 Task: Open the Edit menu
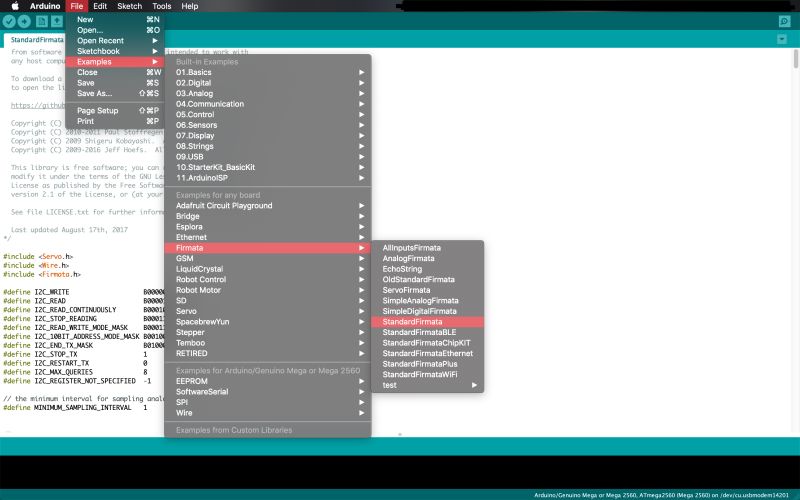(100, 6)
